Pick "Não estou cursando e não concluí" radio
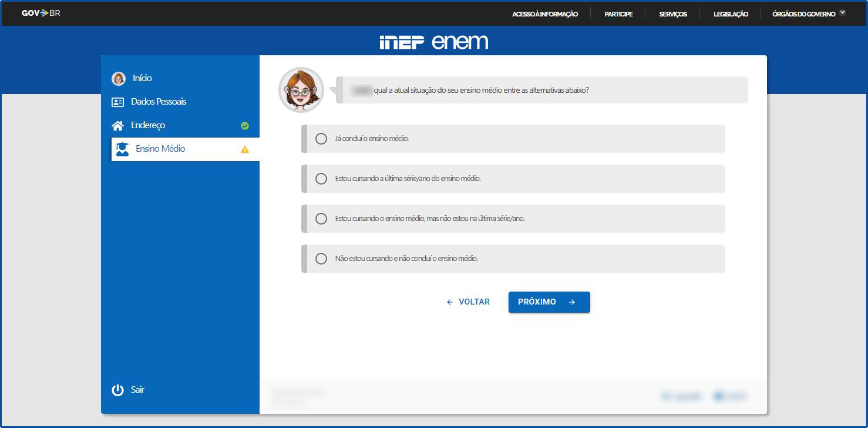Screen dimensions: 868x428 coord(321,259)
